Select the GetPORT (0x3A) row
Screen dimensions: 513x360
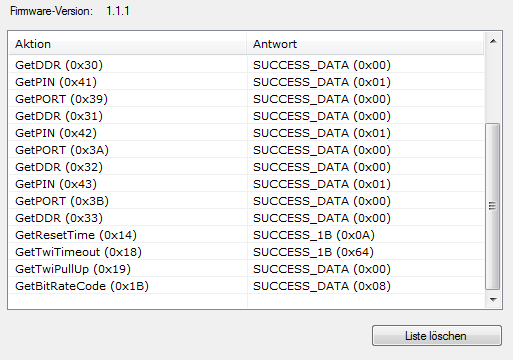[x=247, y=150]
